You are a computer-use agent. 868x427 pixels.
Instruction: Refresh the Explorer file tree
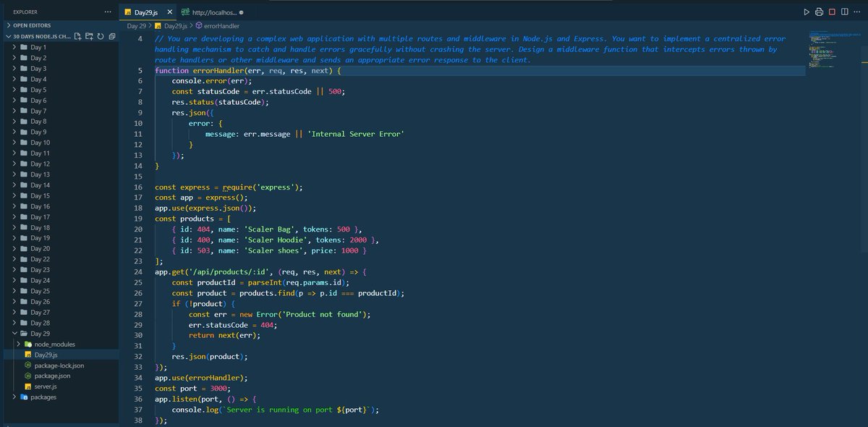click(x=101, y=36)
